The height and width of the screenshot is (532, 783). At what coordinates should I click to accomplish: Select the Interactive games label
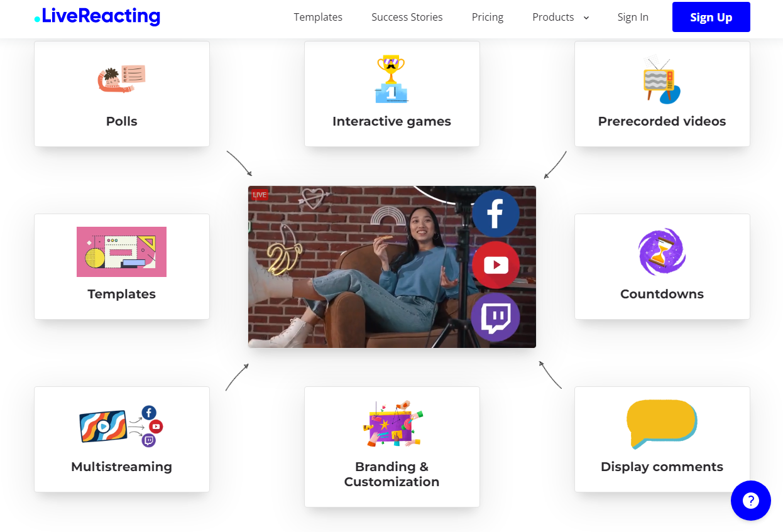[391, 121]
